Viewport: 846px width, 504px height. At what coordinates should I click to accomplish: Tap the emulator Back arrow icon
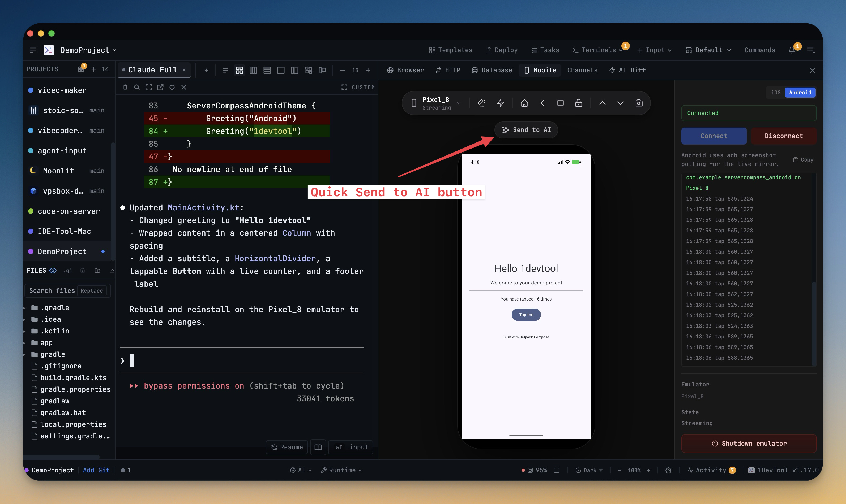[x=542, y=103]
